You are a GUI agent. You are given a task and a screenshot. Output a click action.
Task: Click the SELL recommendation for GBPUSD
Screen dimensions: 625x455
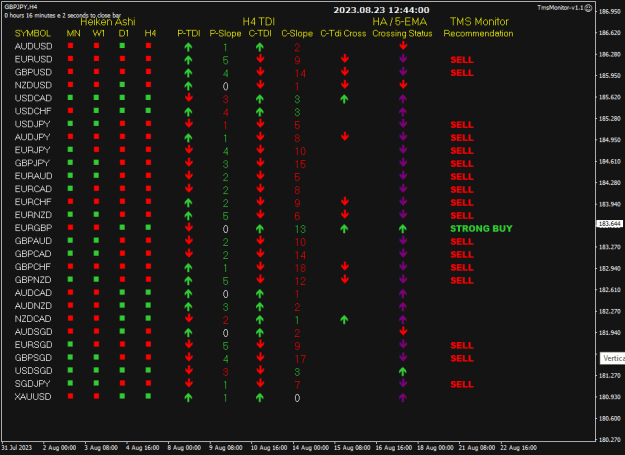click(462, 73)
